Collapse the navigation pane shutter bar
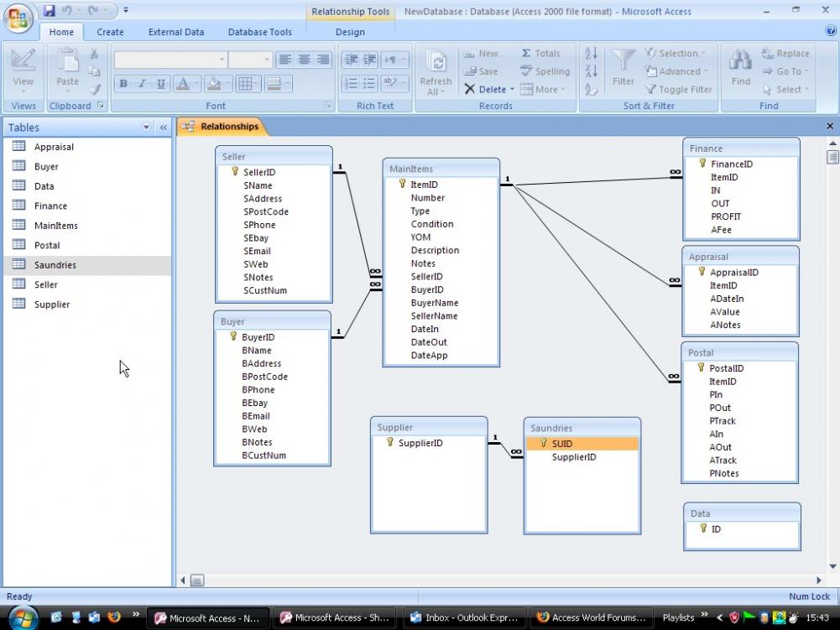Screen dimensions: 840x630 coord(164,128)
